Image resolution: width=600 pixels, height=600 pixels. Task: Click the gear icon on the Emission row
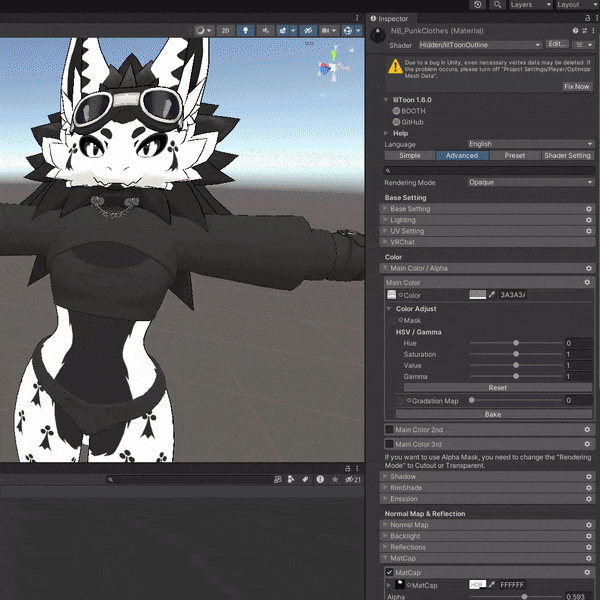coord(589,499)
